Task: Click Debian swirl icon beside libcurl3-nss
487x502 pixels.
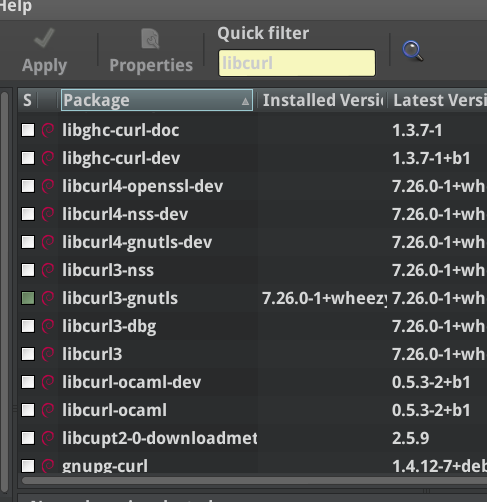Action: [48, 270]
